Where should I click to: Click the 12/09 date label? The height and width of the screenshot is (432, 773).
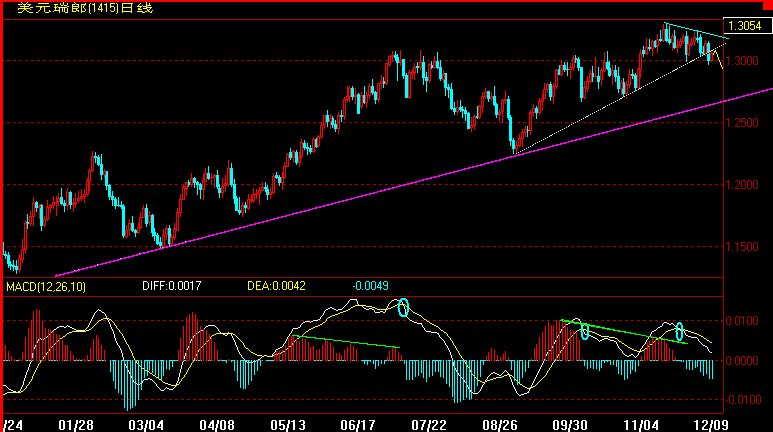pos(710,425)
